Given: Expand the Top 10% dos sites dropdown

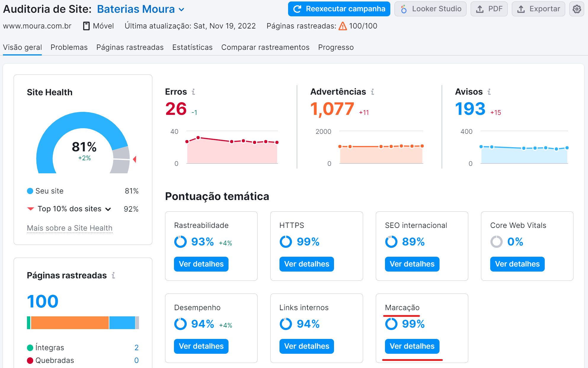Looking at the screenshot, I should click(108, 209).
